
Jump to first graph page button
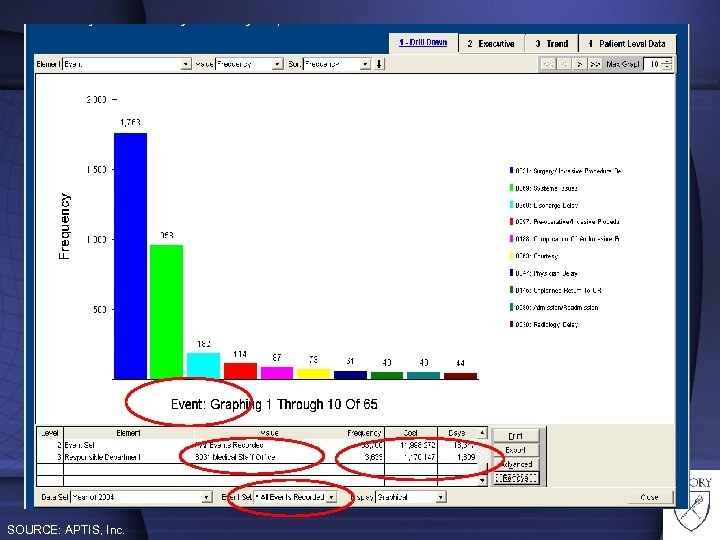(548, 64)
